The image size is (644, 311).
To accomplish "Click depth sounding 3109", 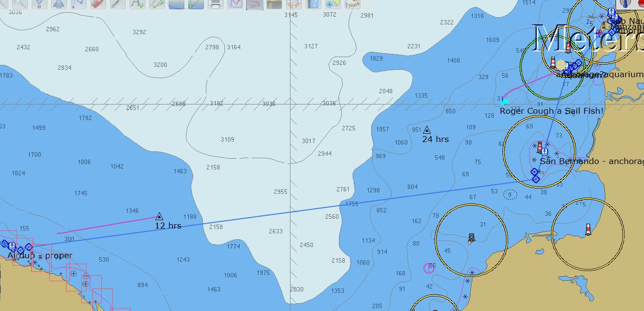I will (x=227, y=139).
